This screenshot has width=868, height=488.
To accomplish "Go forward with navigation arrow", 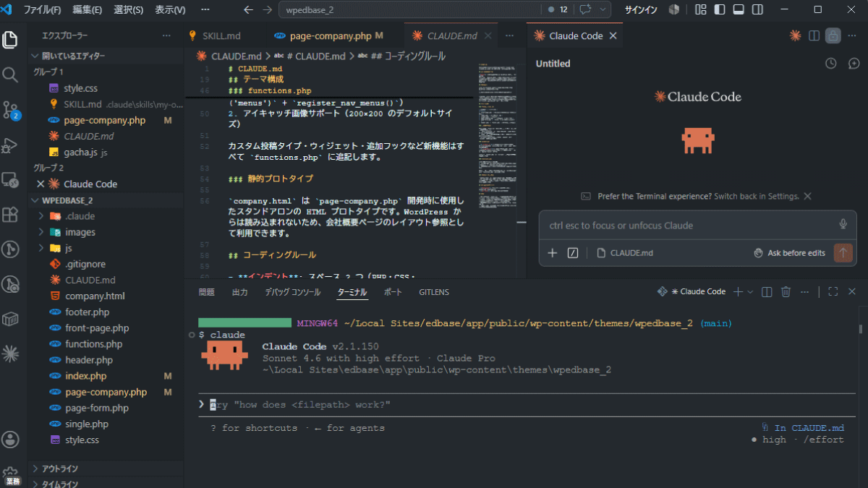I will click(268, 10).
